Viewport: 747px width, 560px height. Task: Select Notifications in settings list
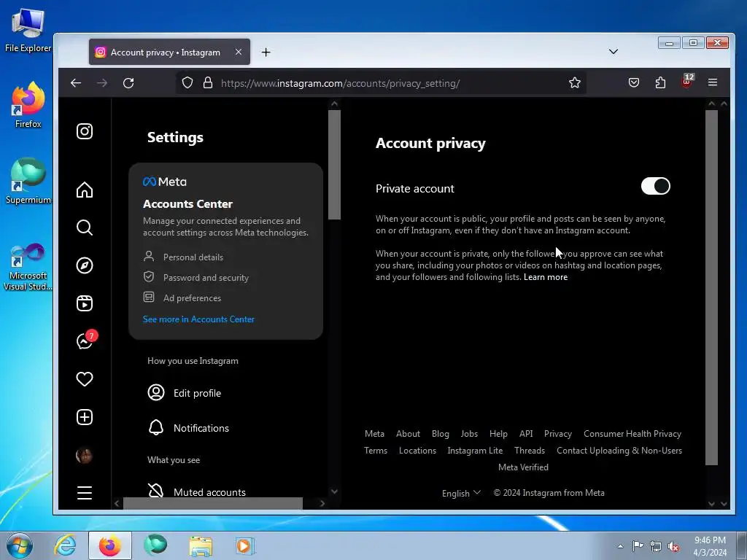tap(201, 428)
